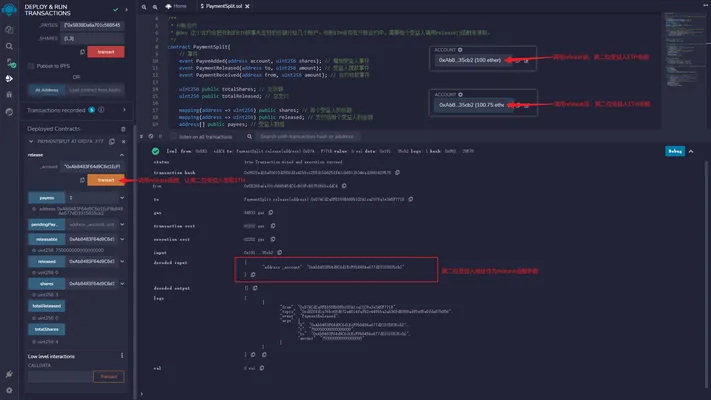Call the payees function button
Screen dimensions: 711x400
pyautogui.click(x=47, y=198)
